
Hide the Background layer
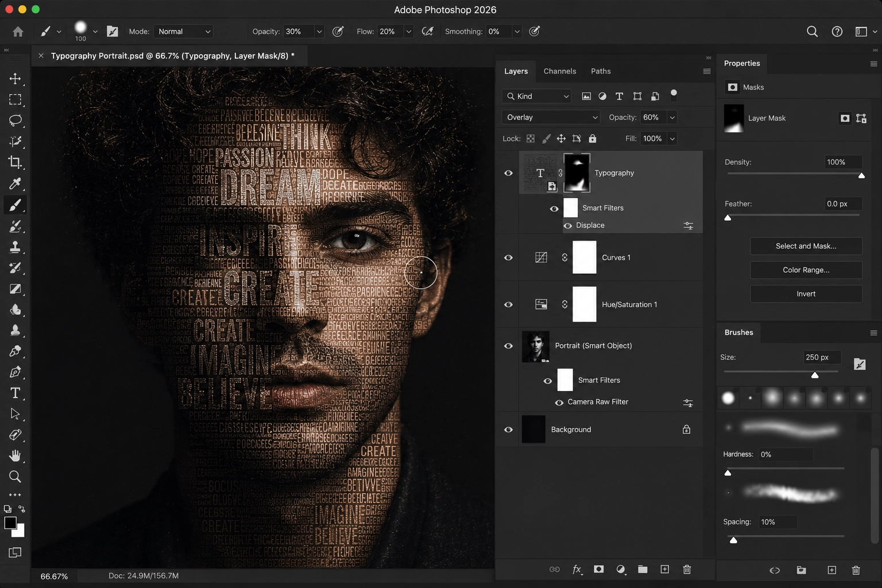point(508,430)
